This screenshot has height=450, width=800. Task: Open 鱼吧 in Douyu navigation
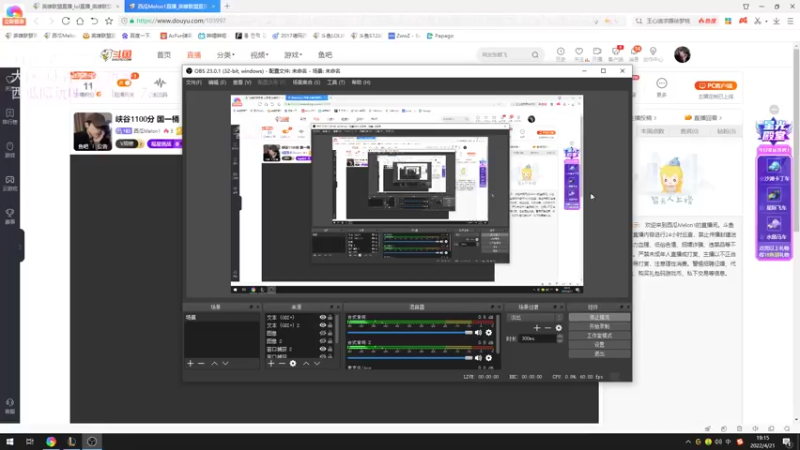(325, 55)
